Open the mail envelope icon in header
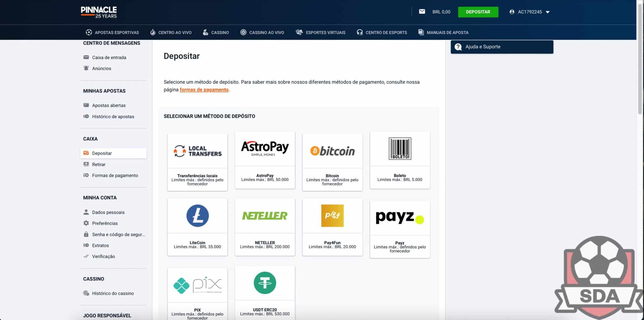Image resolution: width=644 pixels, height=320 pixels. (422, 12)
